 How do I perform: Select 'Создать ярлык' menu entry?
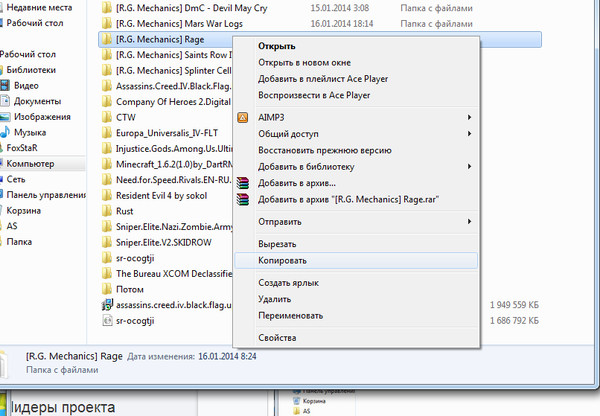(x=288, y=283)
